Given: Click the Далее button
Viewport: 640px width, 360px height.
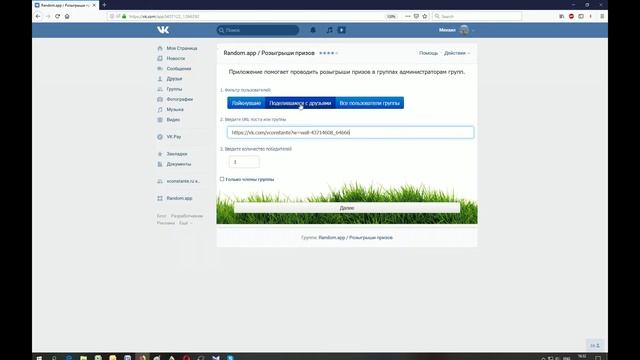Looking at the screenshot, I should pyautogui.click(x=347, y=208).
